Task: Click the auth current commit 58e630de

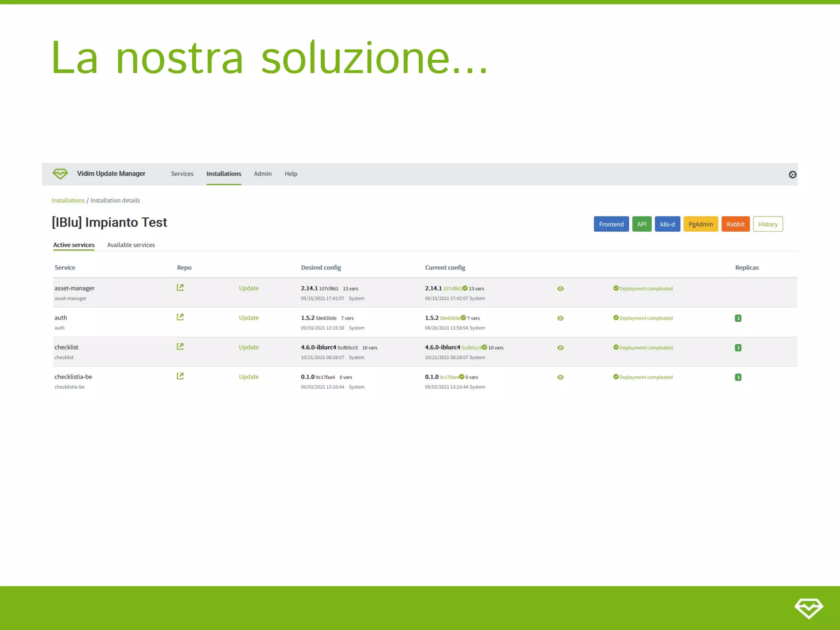Action: tap(450, 318)
